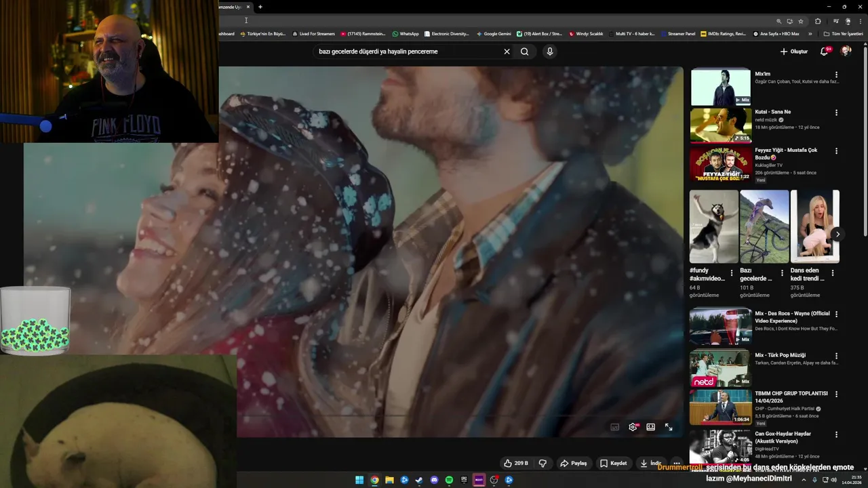868x488 pixels.
Task: Close the current Chrome tab
Action: point(248,7)
